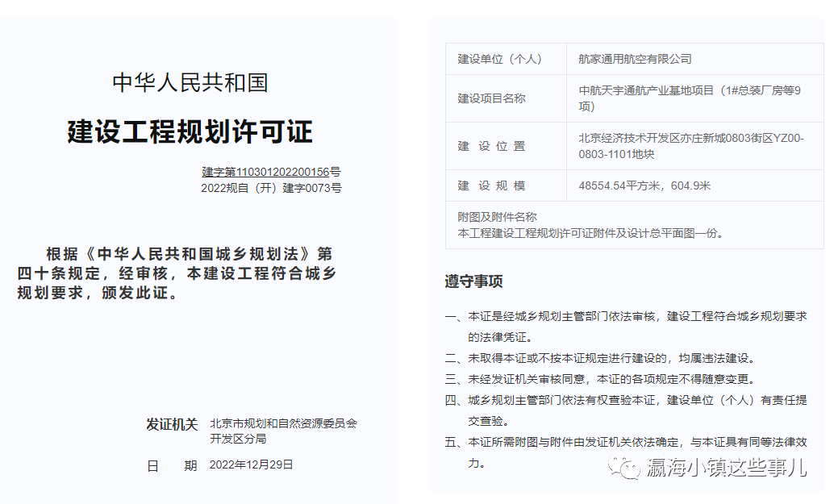The image size is (834, 504).
Task: Click the table label 建设单位（个人）
Action: [x=500, y=59]
